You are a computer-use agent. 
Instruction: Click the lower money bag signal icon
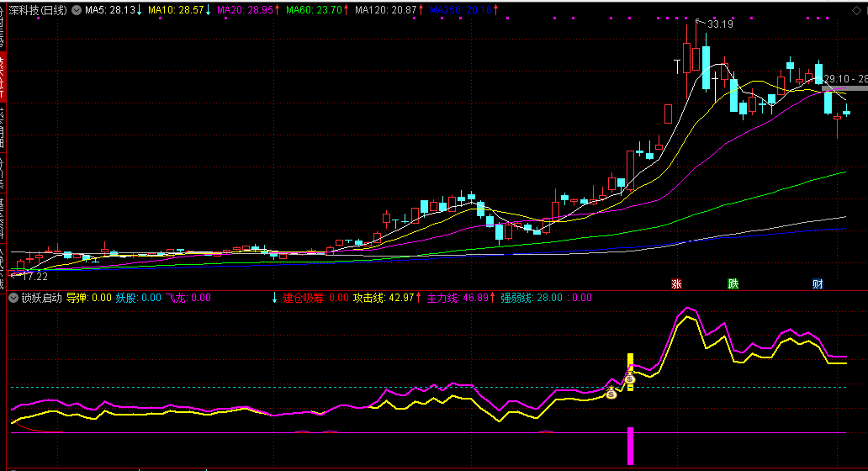tap(611, 393)
